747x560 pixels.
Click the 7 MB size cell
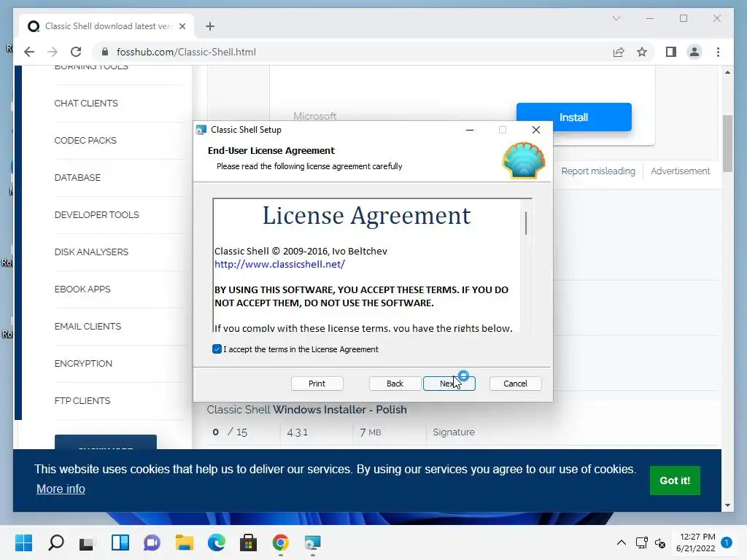371,432
